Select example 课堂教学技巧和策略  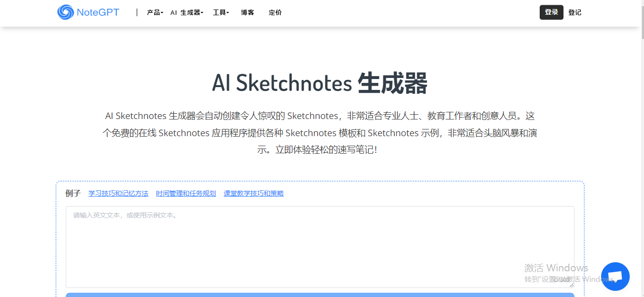click(253, 193)
